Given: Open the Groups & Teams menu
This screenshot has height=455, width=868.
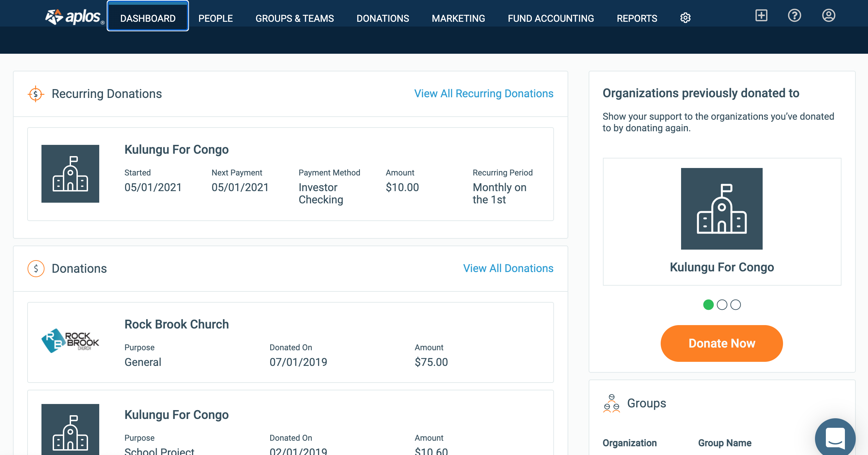Looking at the screenshot, I should (295, 18).
